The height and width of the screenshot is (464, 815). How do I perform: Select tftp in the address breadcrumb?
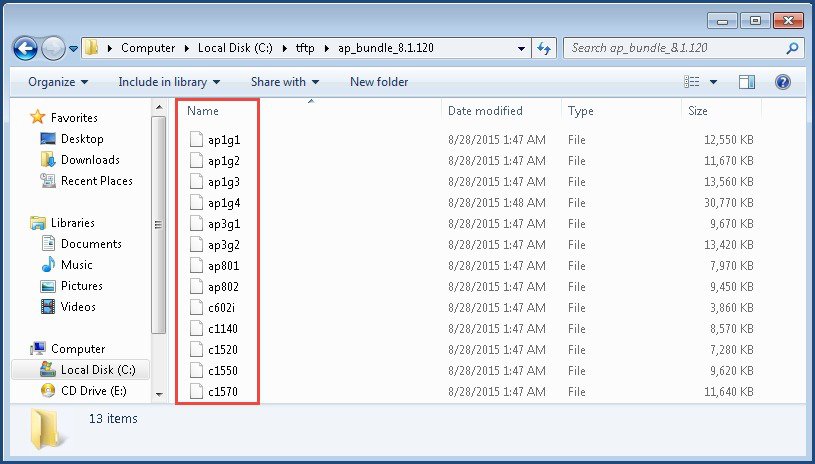[x=305, y=48]
